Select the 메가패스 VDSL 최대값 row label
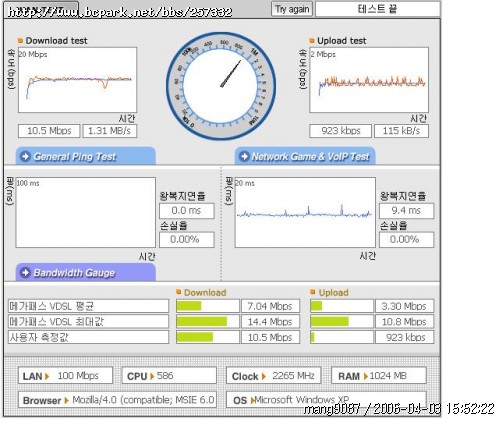Image resolution: width=500 pixels, height=422 pixels. click(x=88, y=322)
